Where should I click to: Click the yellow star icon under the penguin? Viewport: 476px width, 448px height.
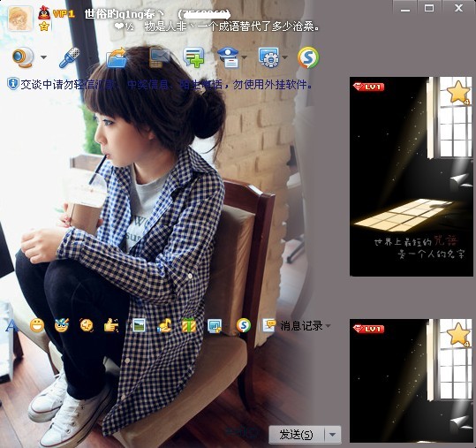(x=44, y=27)
